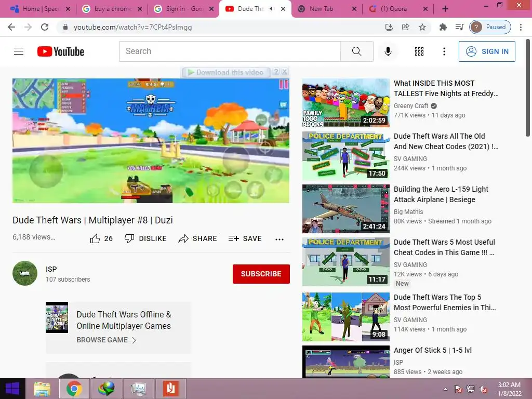
Task: Click Download this video button
Action: [226, 72]
